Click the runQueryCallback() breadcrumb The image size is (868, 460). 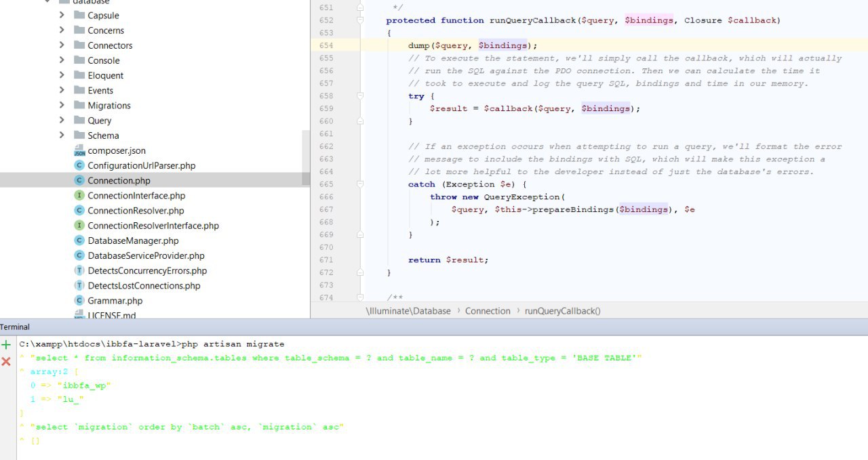[x=563, y=311]
